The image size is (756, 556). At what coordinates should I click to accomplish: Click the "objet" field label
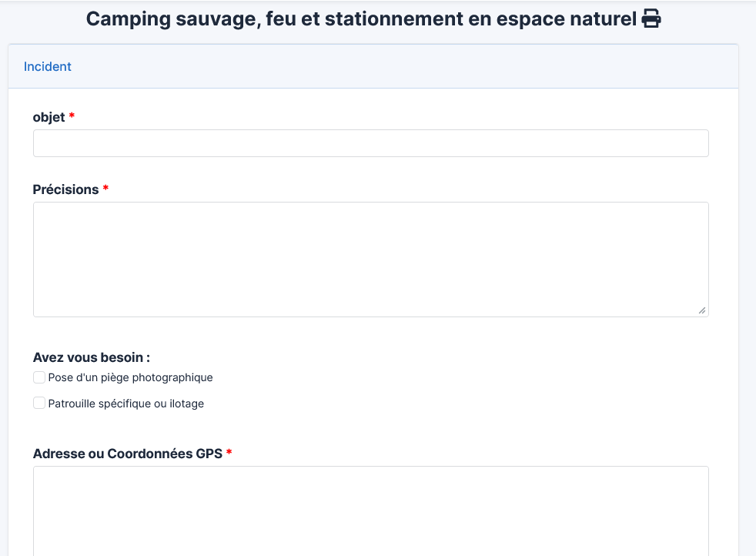pyautogui.click(x=49, y=117)
